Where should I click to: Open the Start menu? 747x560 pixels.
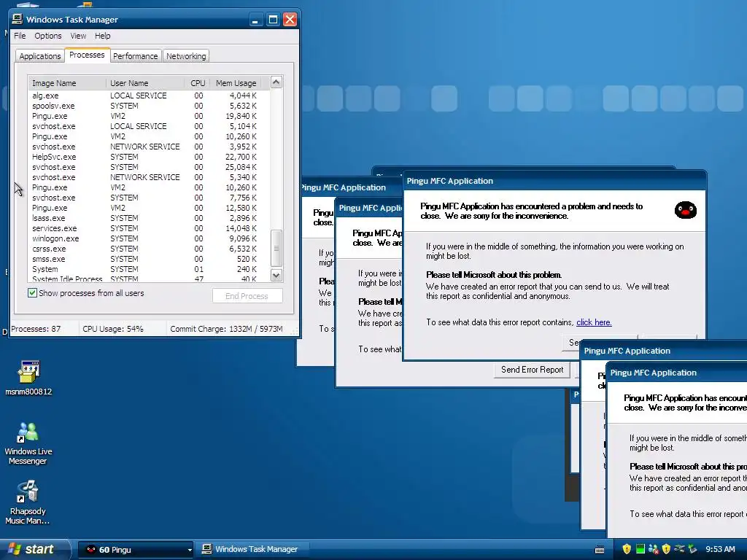click(x=35, y=549)
